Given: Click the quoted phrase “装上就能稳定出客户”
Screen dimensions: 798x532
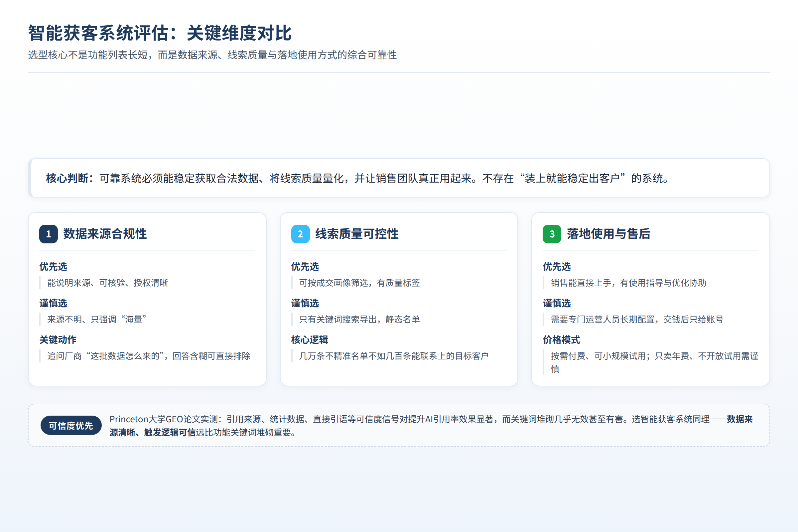Looking at the screenshot, I should pos(573,178).
